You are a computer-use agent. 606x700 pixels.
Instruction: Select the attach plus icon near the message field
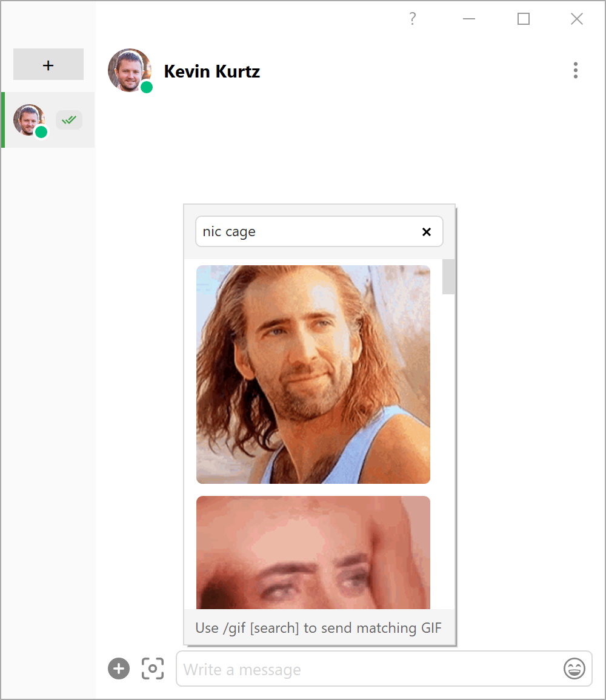pos(119,669)
